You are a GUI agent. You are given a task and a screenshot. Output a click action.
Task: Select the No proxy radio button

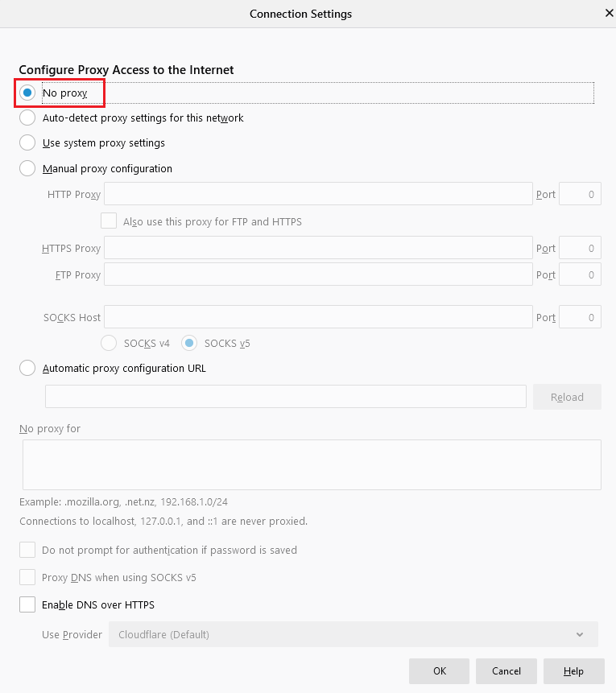[x=27, y=93]
